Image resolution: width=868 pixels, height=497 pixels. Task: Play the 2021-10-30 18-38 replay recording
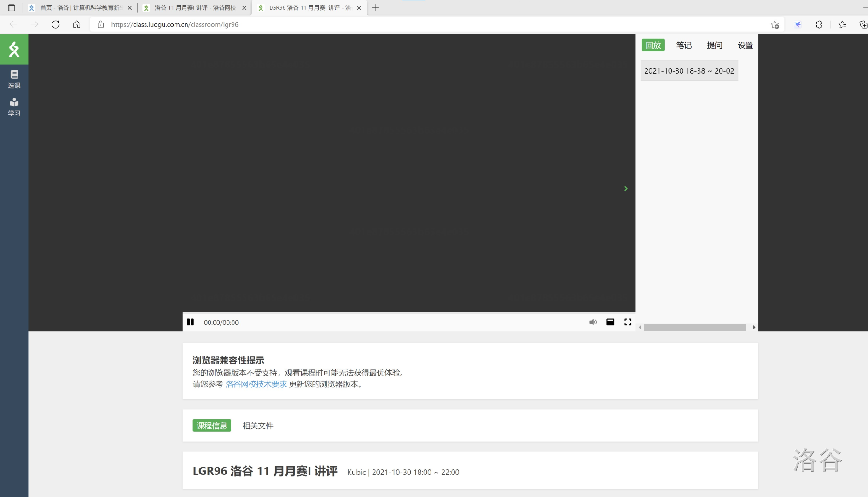(689, 71)
